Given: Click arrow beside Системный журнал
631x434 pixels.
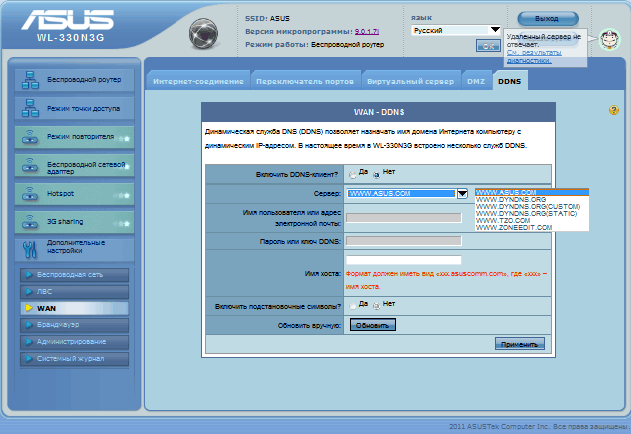Looking at the screenshot, I should (29, 358).
